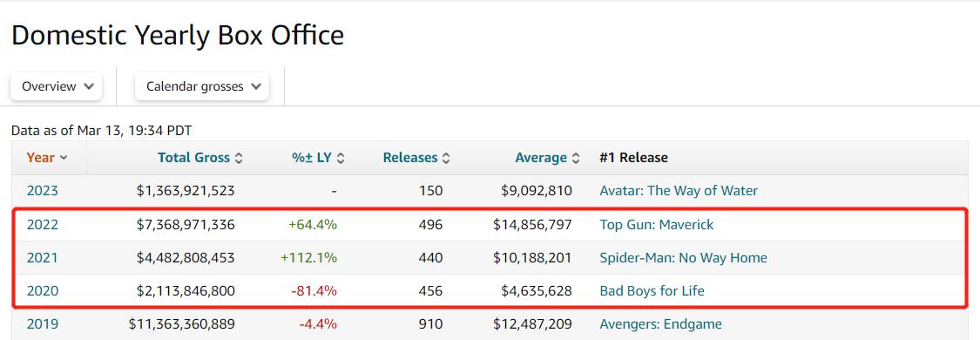Open the 2022 year link

[x=43, y=224]
